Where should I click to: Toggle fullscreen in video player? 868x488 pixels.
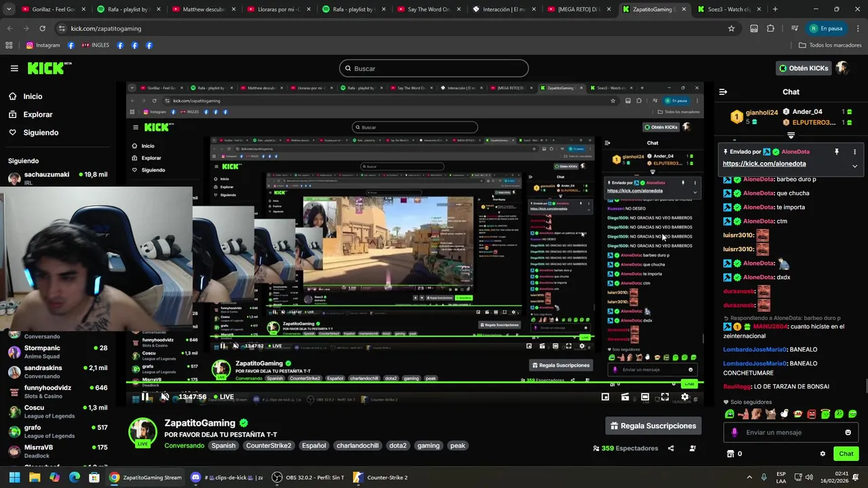coord(665,397)
